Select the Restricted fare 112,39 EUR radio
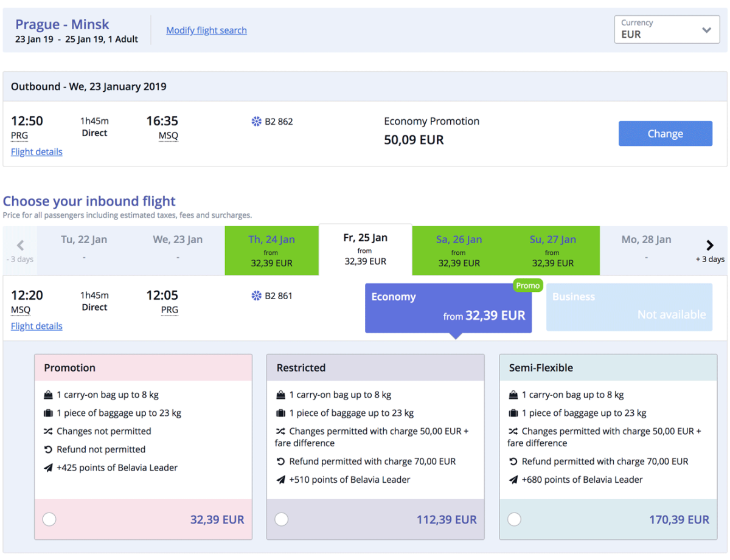The width and height of the screenshot is (730, 560). coord(282,519)
